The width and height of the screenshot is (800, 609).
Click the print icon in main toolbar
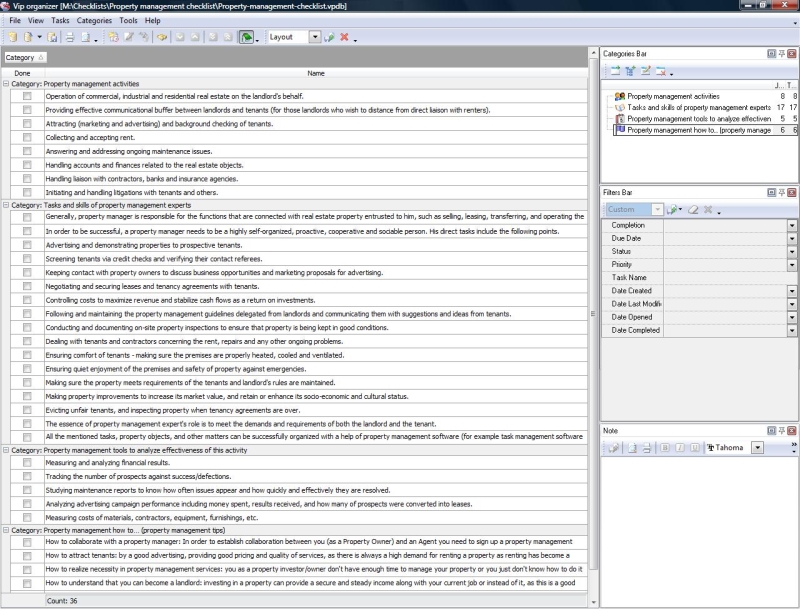coord(70,37)
